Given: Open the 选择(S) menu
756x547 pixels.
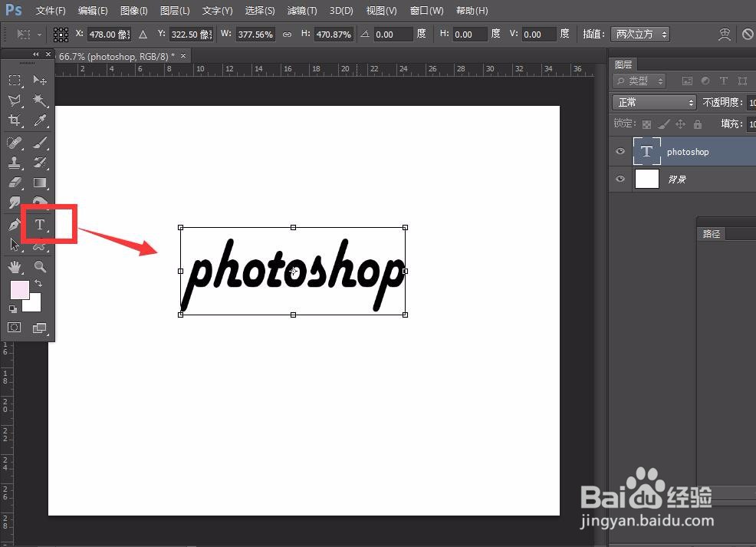Looking at the screenshot, I should point(259,10).
